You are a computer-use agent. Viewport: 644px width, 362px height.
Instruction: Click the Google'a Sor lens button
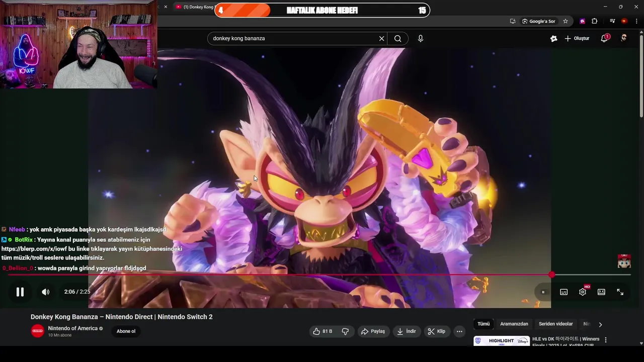[x=539, y=21]
